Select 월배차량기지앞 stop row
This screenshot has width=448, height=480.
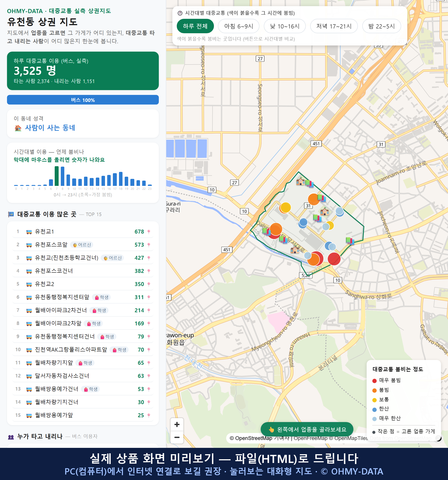pyautogui.click(x=83, y=363)
